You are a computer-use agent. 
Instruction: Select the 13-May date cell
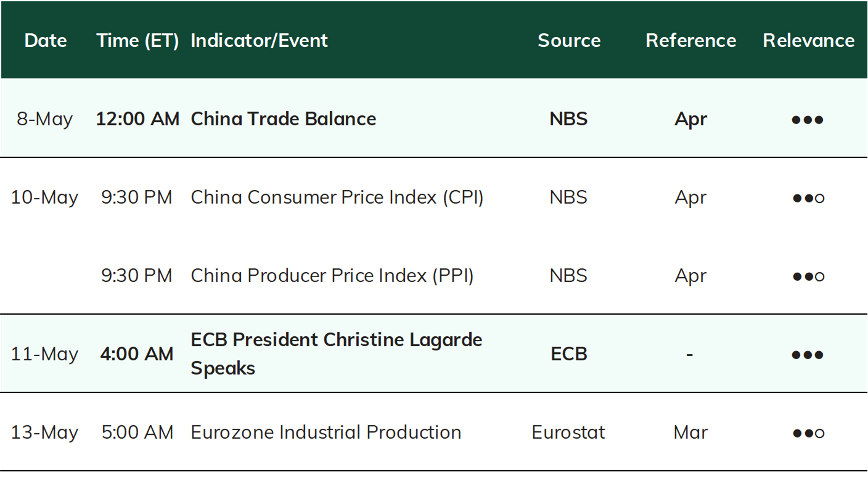pyautogui.click(x=44, y=432)
